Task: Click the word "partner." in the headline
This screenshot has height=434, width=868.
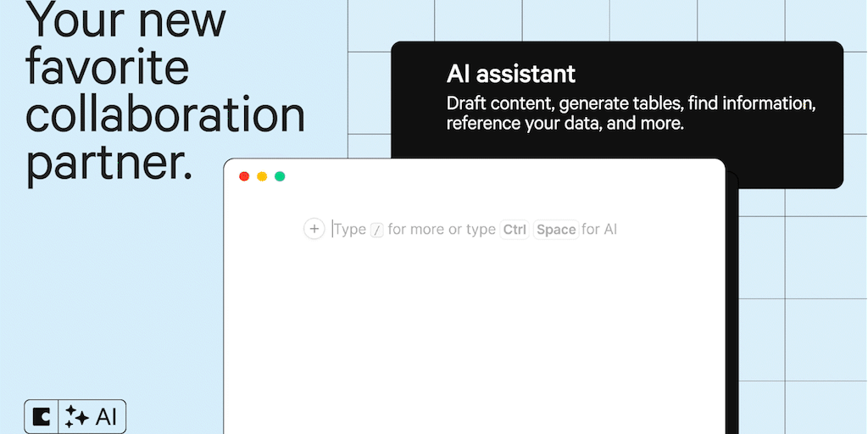Action: click(108, 163)
